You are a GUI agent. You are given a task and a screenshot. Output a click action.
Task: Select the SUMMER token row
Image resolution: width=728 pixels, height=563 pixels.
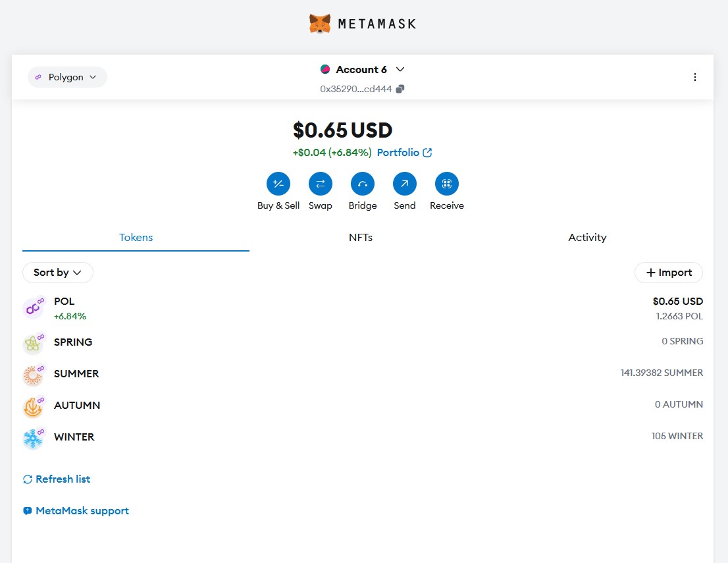362,373
